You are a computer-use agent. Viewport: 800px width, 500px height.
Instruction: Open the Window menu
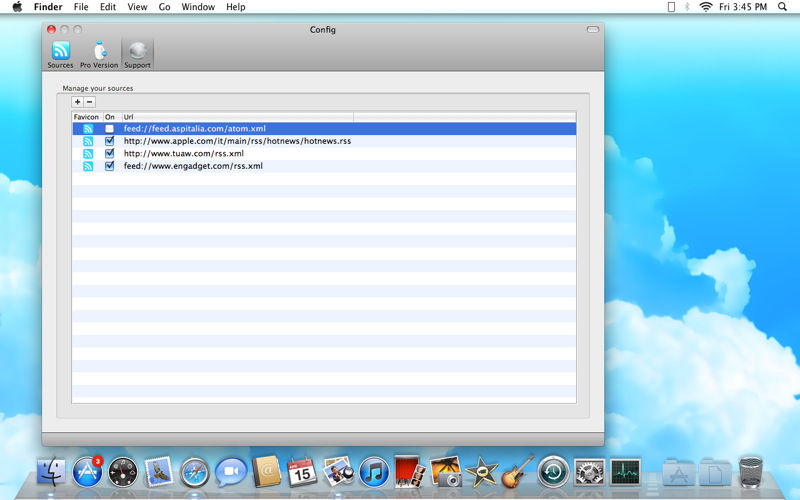point(198,7)
